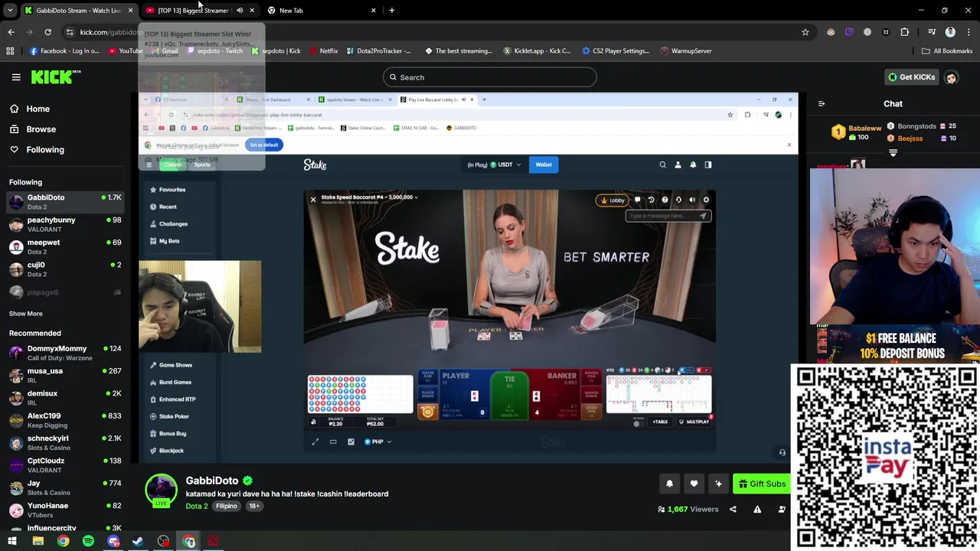Open GabbiDoto channel avatar

162,491
